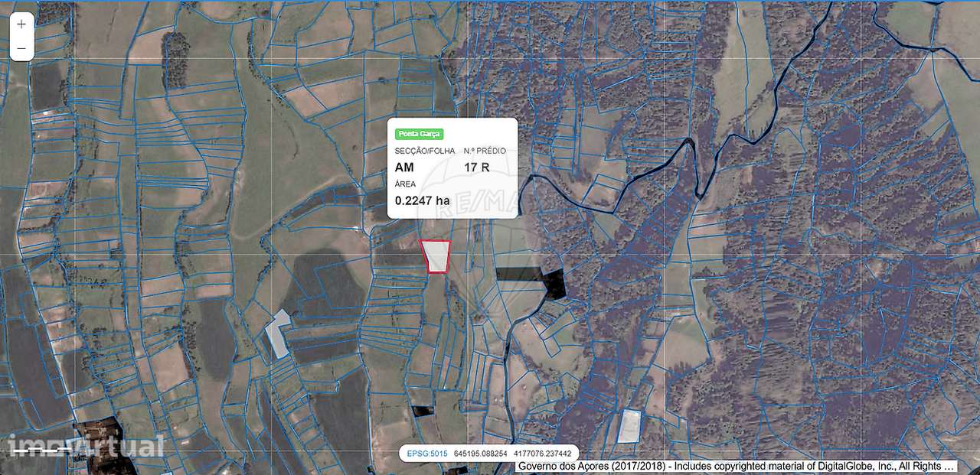
Task: Click the ÁREA label in popup
Action: [405, 184]
